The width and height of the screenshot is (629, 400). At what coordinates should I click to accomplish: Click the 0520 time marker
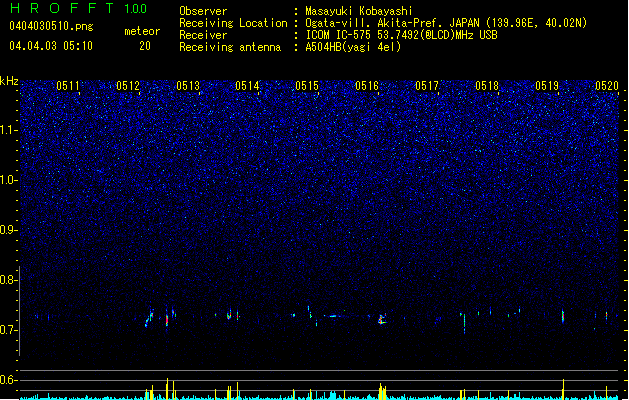coord(607,86)
